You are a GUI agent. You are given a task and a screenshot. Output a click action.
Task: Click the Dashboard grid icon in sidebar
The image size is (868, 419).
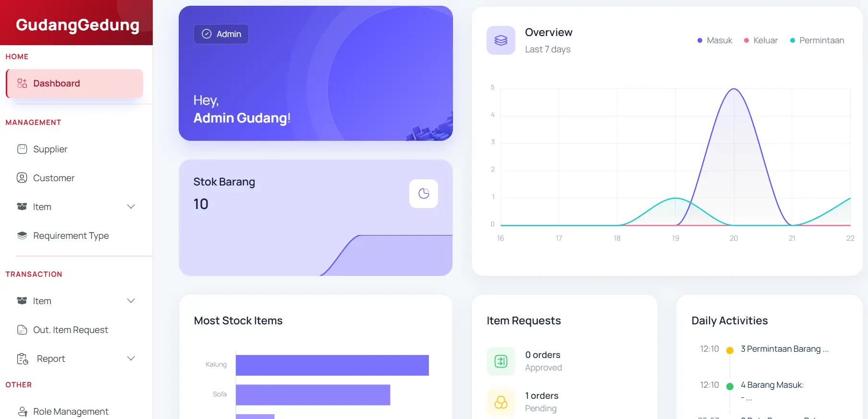click(x=22, y=83)
